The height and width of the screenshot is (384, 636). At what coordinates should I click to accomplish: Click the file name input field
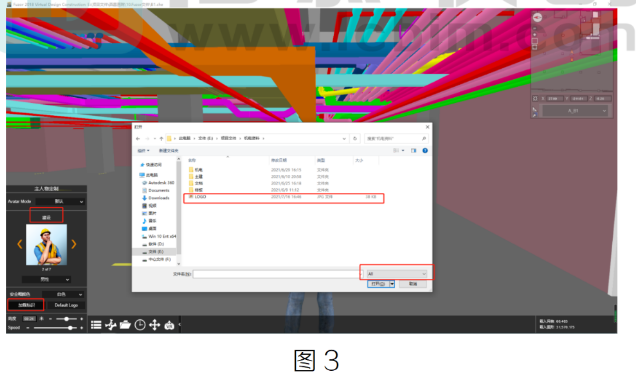click(x=277, y=275)
